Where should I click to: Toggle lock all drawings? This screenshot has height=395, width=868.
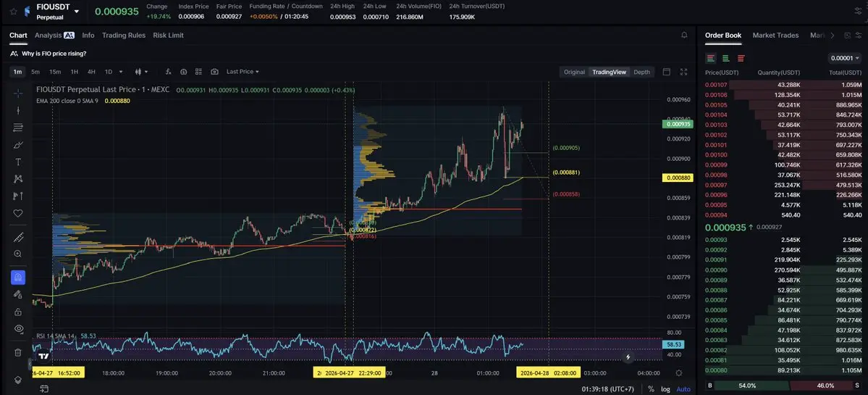coord(17,312)
